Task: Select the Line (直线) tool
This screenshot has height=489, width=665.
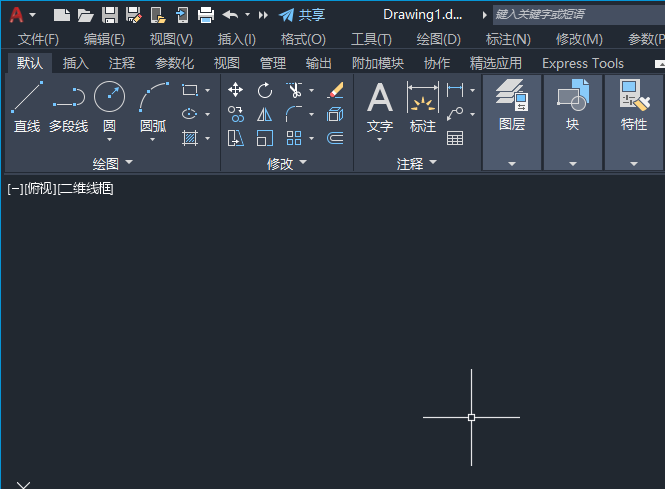Action: pyautogui.click(x=27, y=108)
